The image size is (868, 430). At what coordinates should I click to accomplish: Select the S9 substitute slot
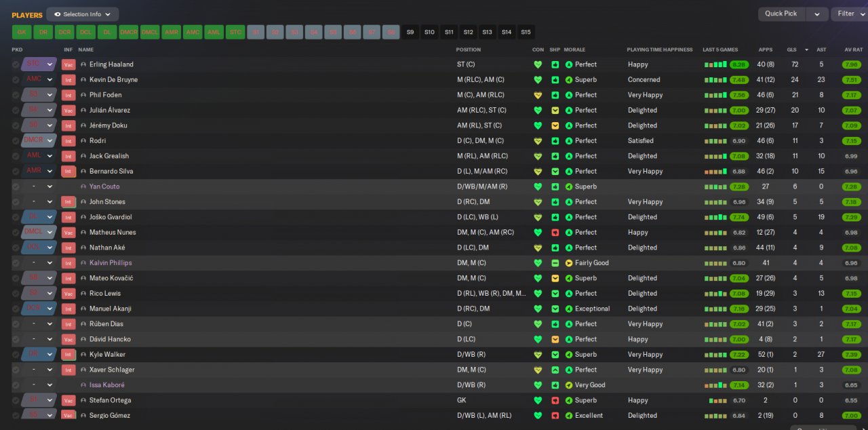pyautogui.click(x=410, y=32)
